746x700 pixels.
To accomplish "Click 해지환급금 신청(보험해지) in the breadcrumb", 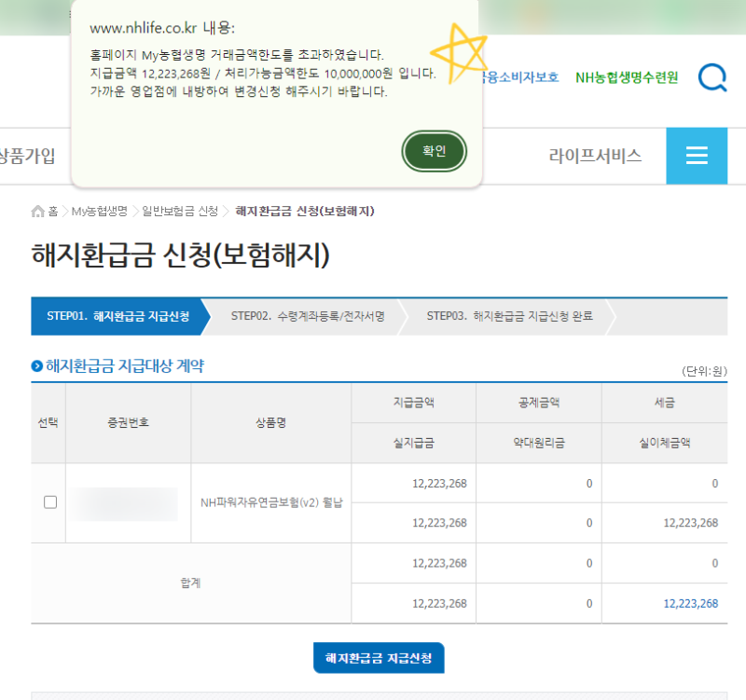I will click(305, 212).
